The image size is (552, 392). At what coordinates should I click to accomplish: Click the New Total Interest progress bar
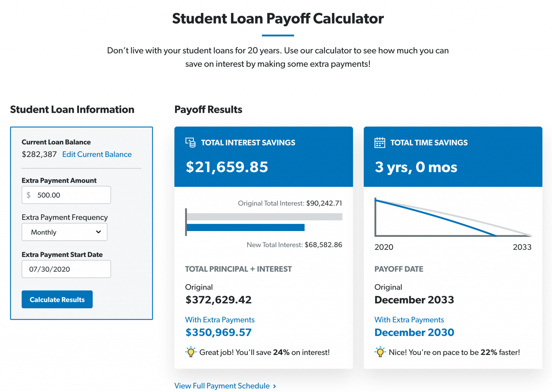point(245,227)
